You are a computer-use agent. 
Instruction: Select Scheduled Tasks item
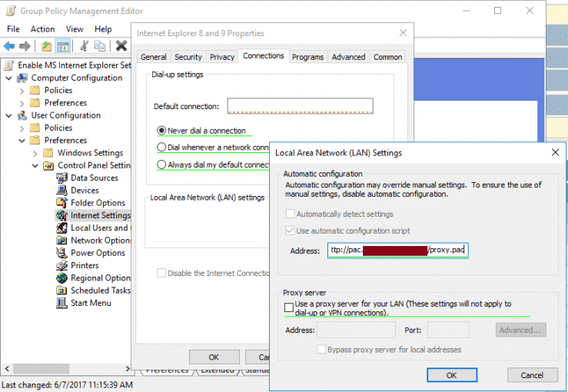100,291
